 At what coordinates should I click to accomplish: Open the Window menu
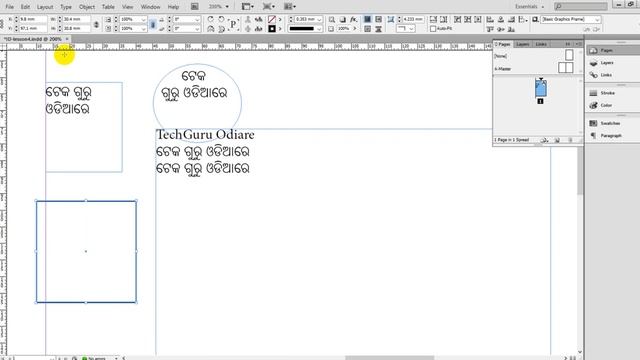(150, 7)
